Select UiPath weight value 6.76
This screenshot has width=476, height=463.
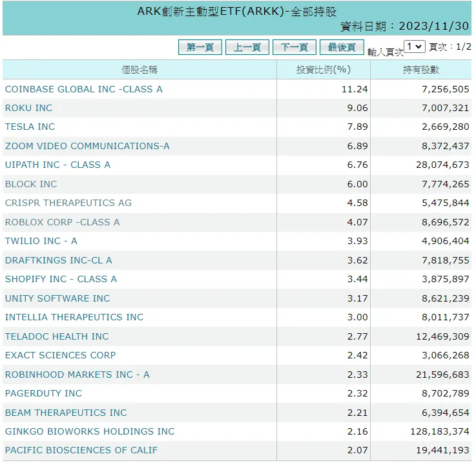[357, 165]
